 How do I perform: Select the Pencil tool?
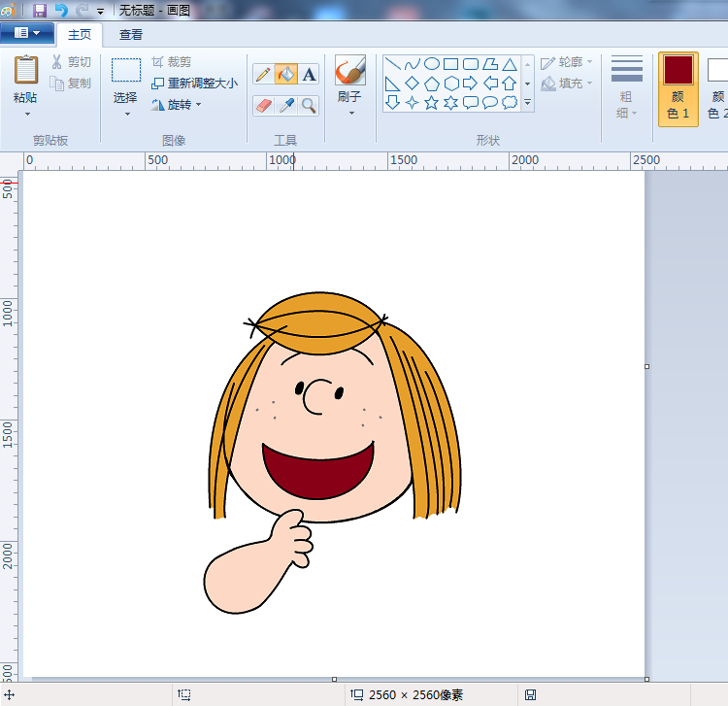click(x=263, y=75)
